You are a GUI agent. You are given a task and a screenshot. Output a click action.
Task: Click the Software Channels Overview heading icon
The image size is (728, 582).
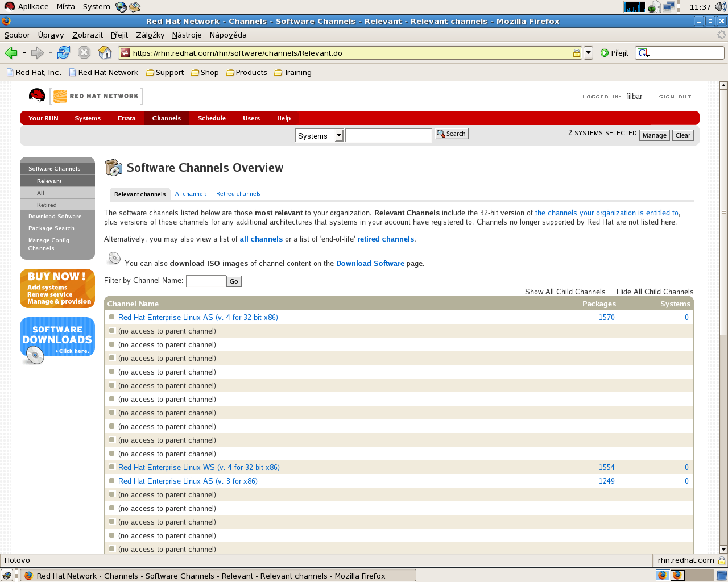coord(113,168)
